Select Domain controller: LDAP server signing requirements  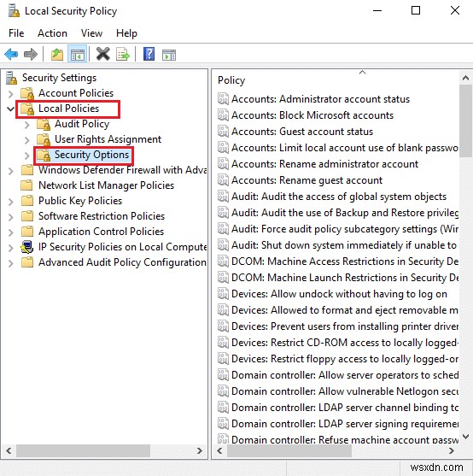pyautogui.click(x=344, y=424)
